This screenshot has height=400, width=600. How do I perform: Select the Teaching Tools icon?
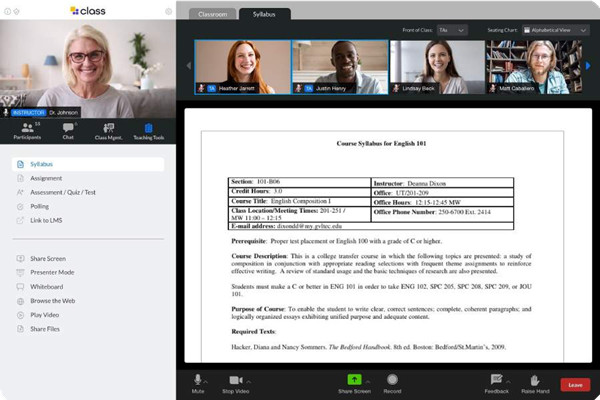pyautogui.click(x=149, y=130)
